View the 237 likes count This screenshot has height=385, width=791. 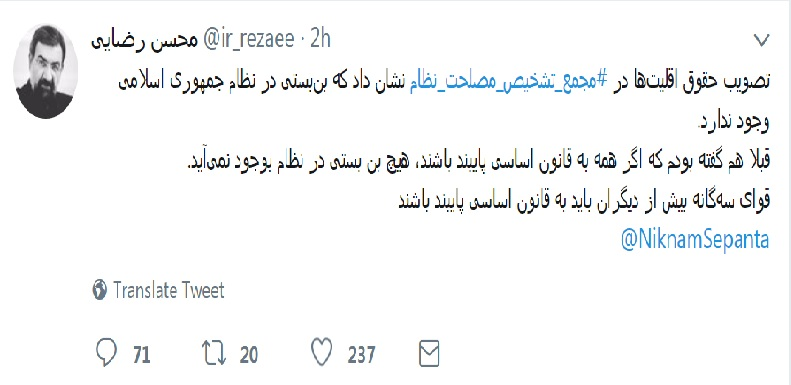(x=361, y=355)
